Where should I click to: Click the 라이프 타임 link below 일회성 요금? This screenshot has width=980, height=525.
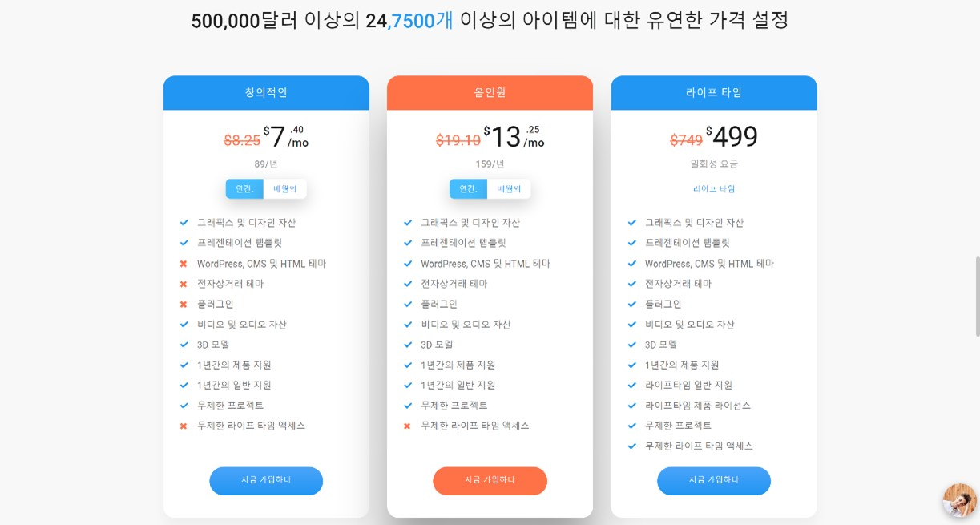(x=714, y=189)
